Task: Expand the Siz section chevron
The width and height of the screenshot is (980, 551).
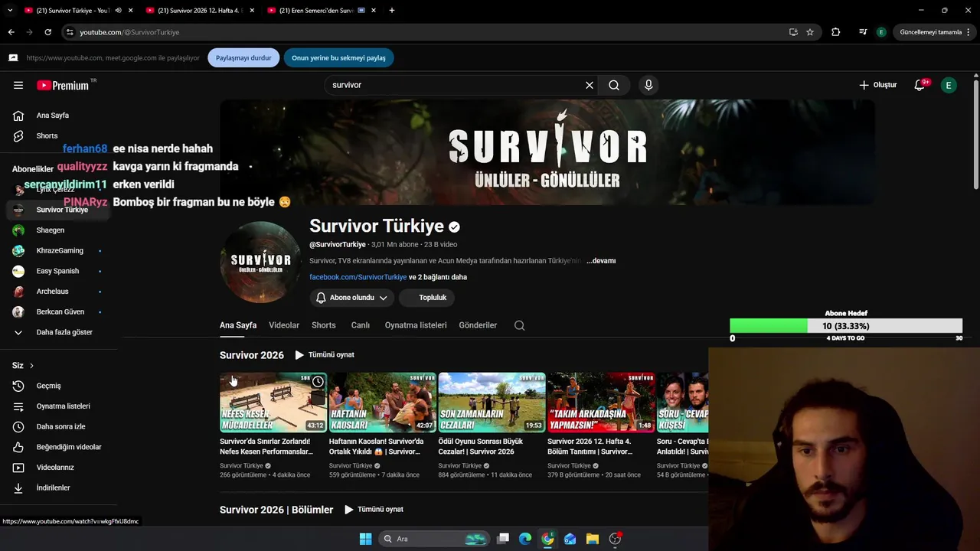Action: (31, 366)
